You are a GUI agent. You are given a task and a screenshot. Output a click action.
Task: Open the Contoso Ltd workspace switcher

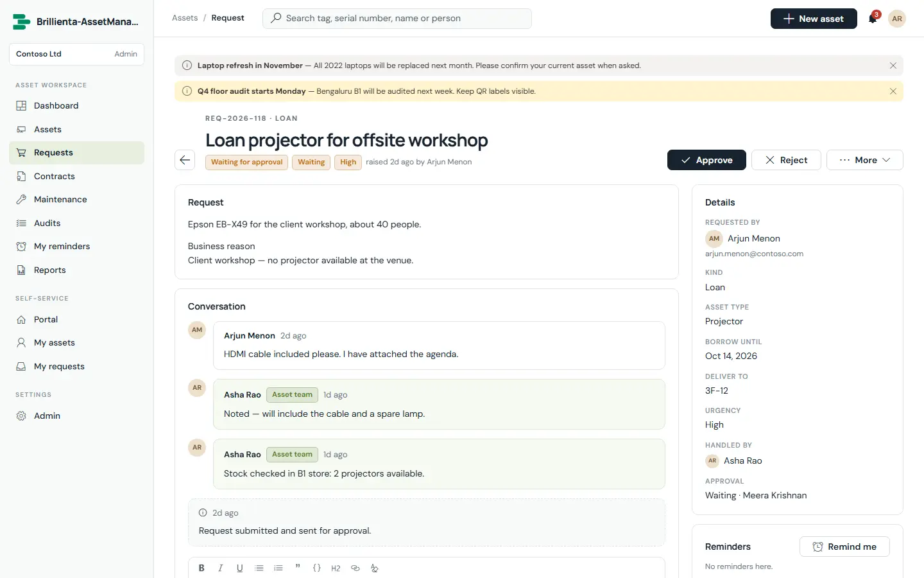[77, 54]
